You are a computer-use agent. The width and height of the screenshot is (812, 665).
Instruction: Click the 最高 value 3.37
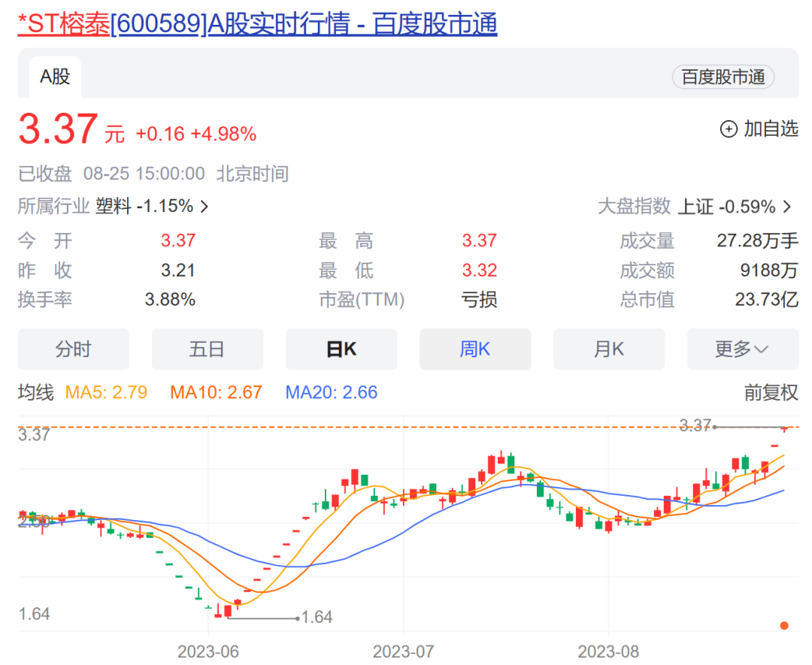[480, 240]
